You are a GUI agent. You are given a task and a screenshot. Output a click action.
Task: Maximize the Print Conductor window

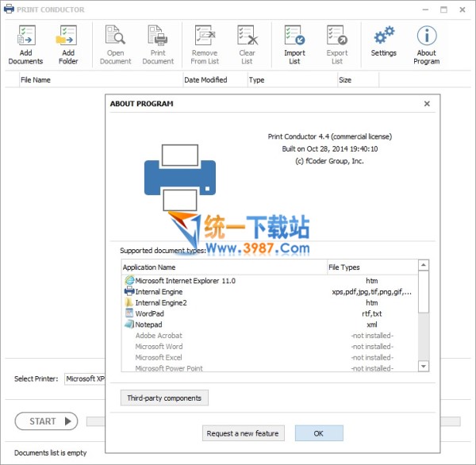[443, 10]
